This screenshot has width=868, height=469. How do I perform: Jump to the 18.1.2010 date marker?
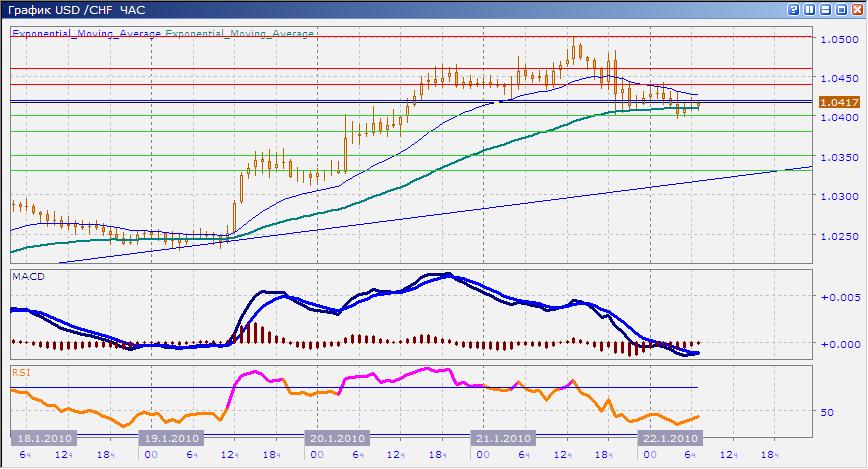[x=42, y=438]
